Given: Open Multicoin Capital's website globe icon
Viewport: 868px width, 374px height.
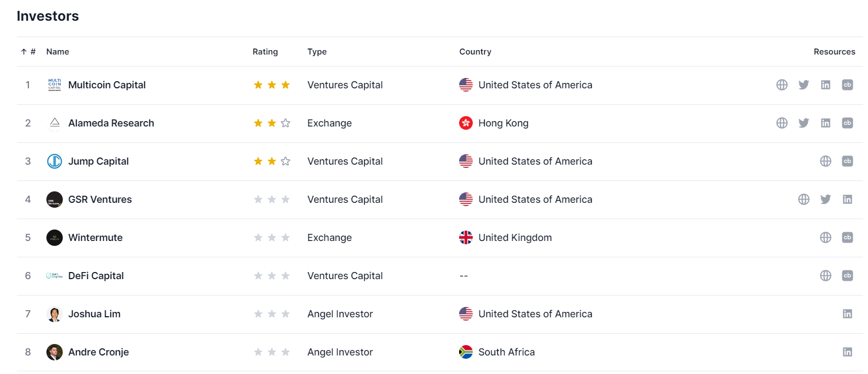Looking at the screenshot, I should tap(782, 85).
